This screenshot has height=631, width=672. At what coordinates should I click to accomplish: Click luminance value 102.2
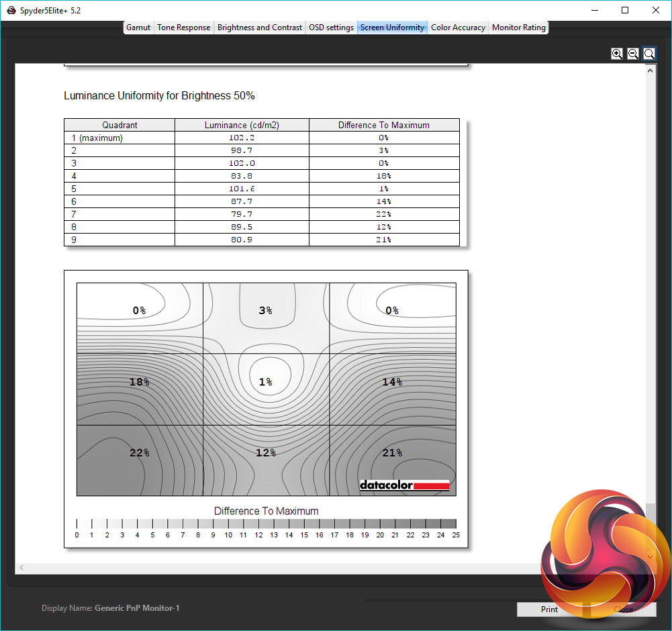pyautogui.click(x=242, y=138)
